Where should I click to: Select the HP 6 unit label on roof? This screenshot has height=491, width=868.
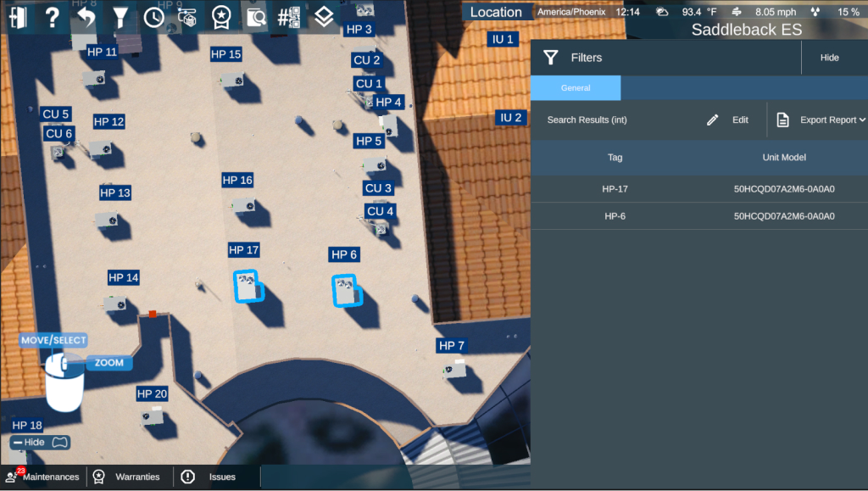click(344, 254)
